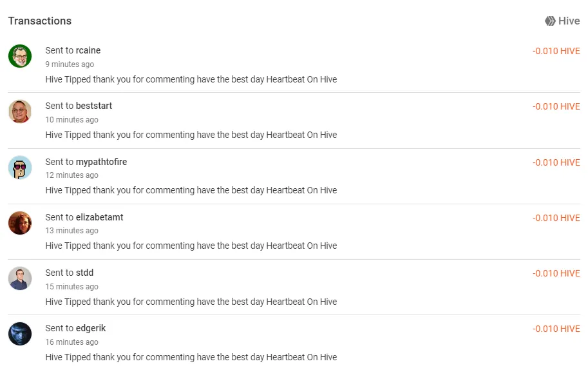Click the 16 minutes ago timestamp

pos(71,342)
